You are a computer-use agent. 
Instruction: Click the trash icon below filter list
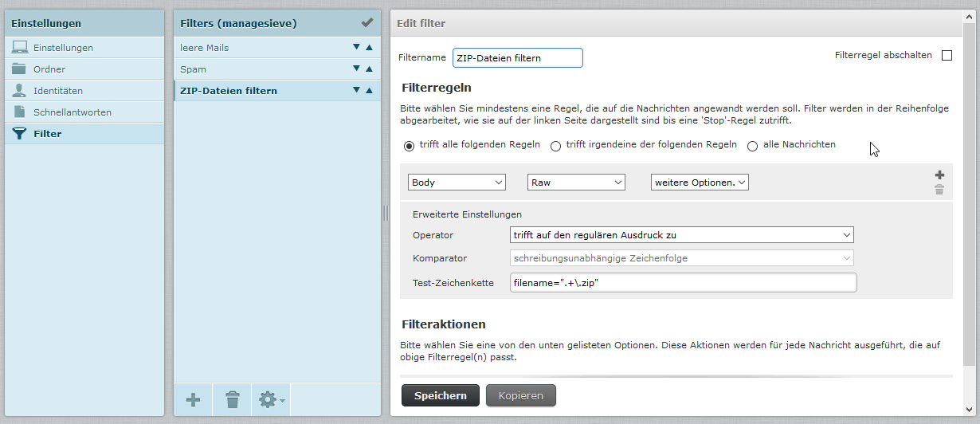[232, 399]
